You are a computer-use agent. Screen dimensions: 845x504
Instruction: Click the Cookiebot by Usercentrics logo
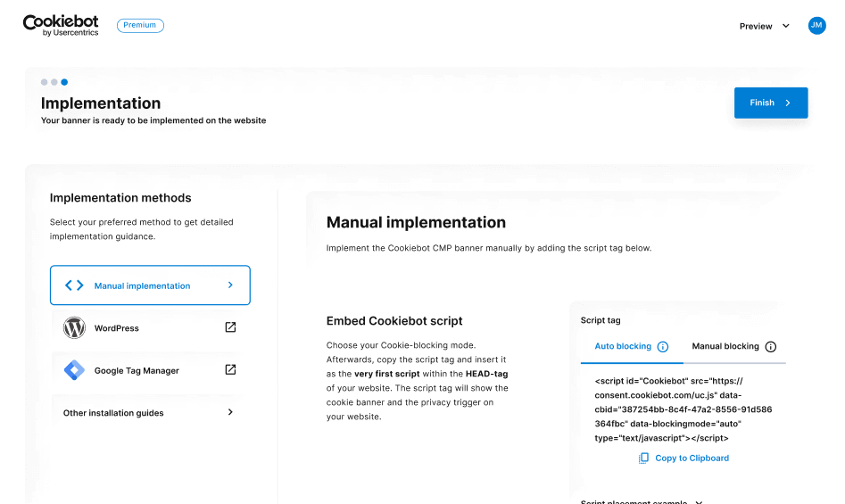61,25
